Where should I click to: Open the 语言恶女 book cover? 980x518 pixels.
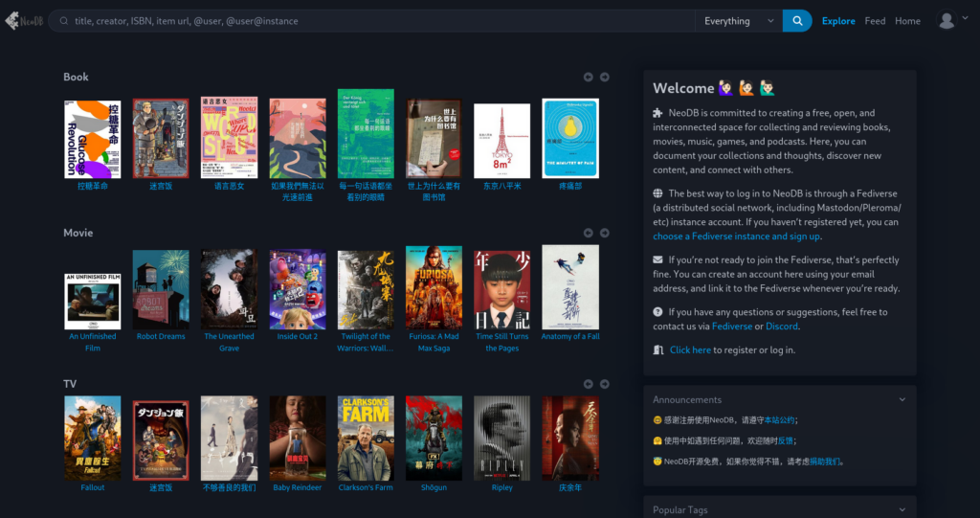click(x=229, y=138)
